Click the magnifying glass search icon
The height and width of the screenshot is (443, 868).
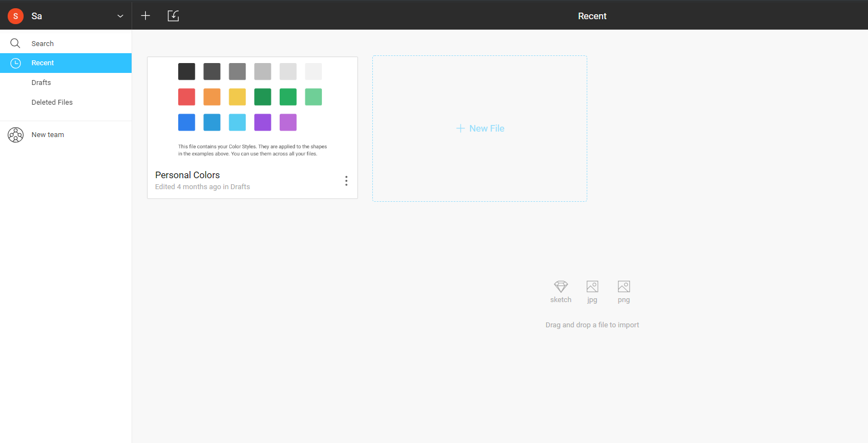pyautogui.click(x=15, y=43)
